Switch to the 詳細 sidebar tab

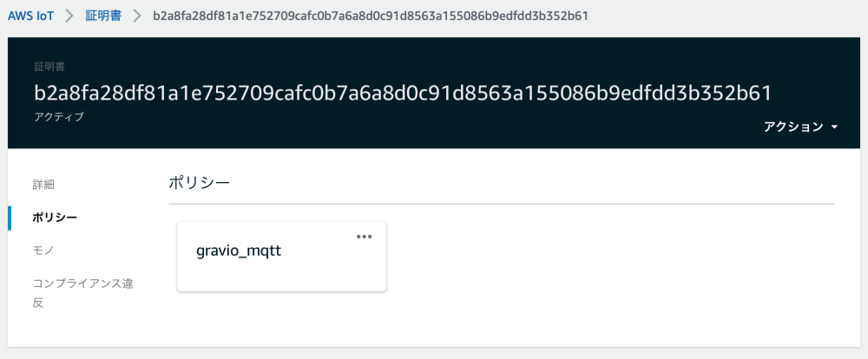tap(43, 185)
